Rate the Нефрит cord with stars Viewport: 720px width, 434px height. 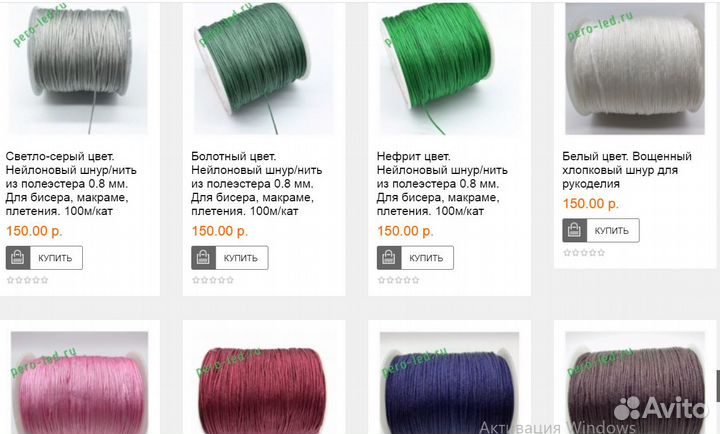coord(399,280)
